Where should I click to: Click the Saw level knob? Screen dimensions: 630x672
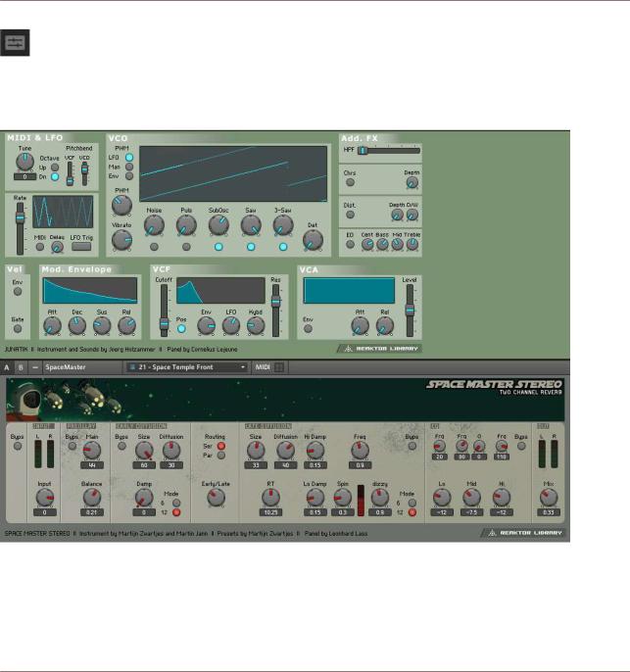click(251, 225)
